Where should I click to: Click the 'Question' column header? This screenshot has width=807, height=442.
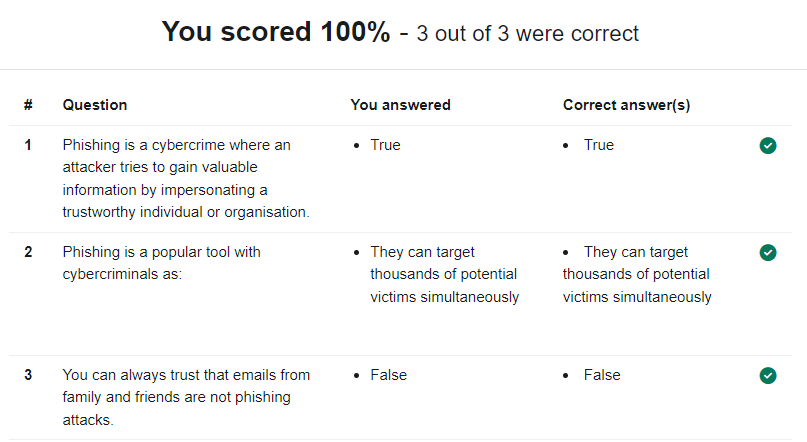click(x=95, y=105)
